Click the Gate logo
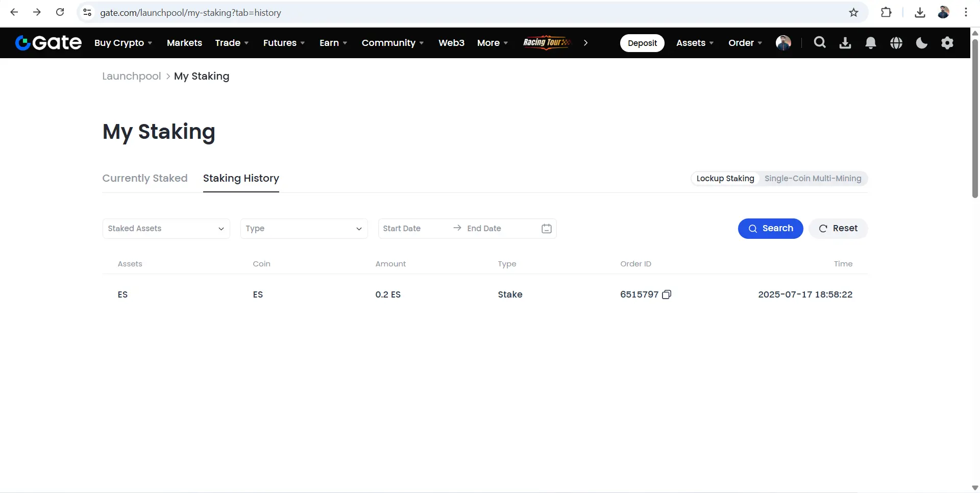Image resolution: width=980 pixels, height=493 pixels. click(48, 43)
